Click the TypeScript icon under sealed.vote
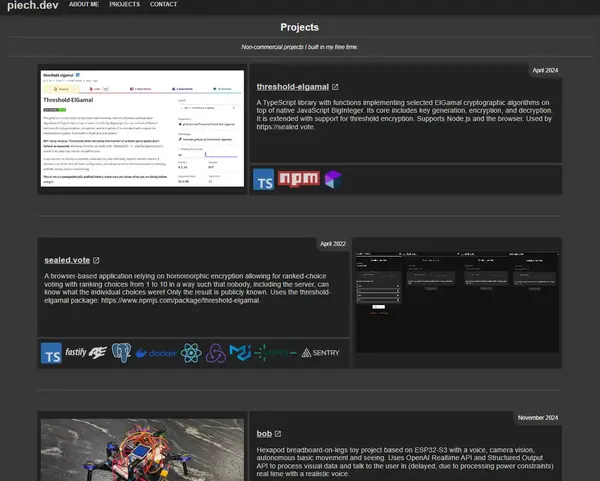The width and height of the screenshot is (600, 481). 52,353
